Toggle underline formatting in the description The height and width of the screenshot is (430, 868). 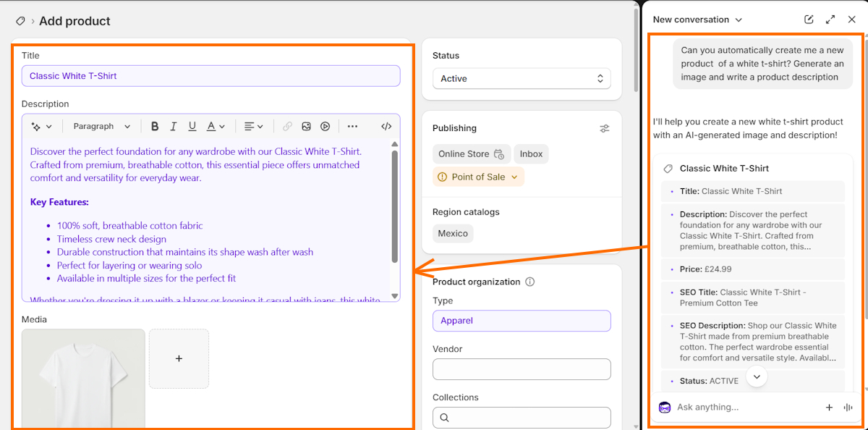tap(192, 126)
